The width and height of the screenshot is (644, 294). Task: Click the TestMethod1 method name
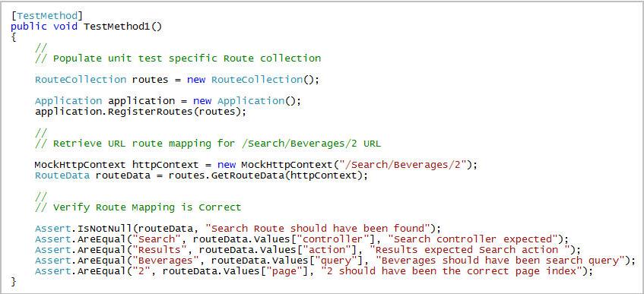116,27
